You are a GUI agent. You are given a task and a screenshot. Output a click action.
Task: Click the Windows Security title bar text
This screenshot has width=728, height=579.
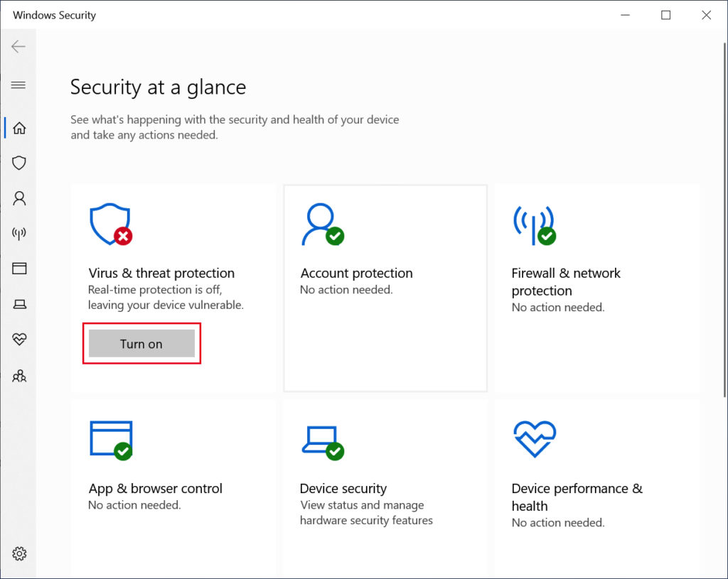54,14
